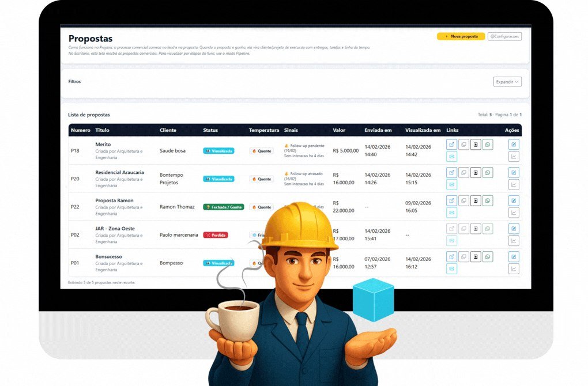The width and height of the screenshot is (588, 386).
Task: Sort by Valor column header
Action: pyautogui.click(x=339, y=130)
